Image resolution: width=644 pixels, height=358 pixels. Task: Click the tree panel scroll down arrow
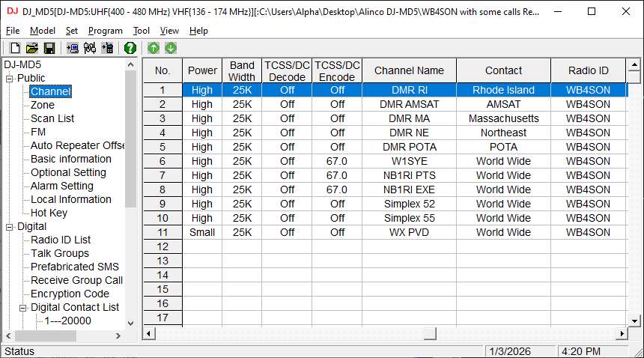(x=130, y=323)
